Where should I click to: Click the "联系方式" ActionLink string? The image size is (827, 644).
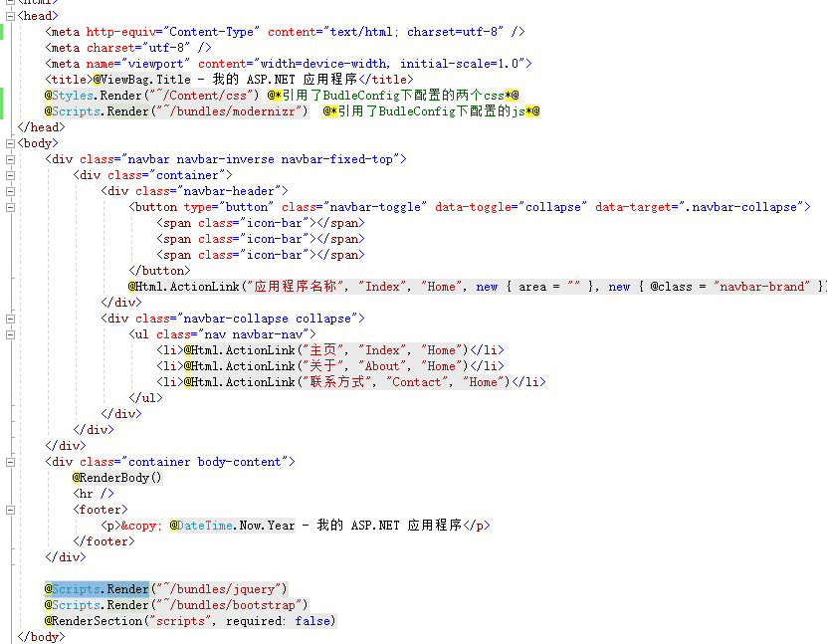(x=337, y=382)
